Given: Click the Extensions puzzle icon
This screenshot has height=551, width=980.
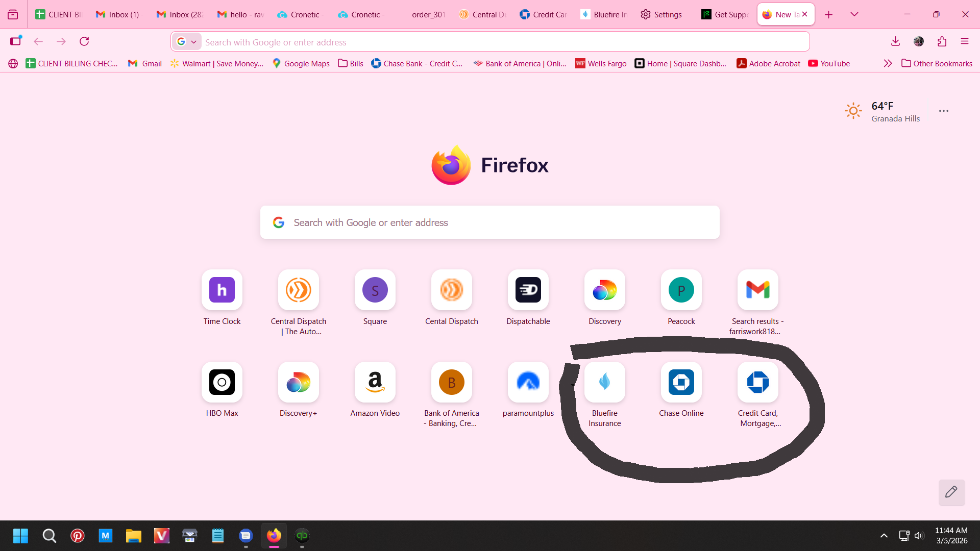Looking at the screenshot, I should (942, 41).
